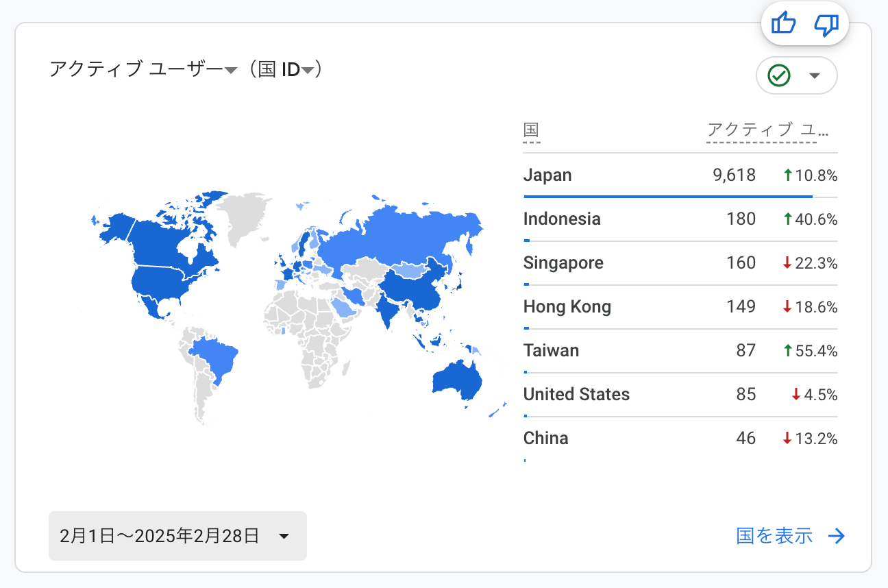Select the Japan row in the table
Screen dimensions: 888x588
547,175
